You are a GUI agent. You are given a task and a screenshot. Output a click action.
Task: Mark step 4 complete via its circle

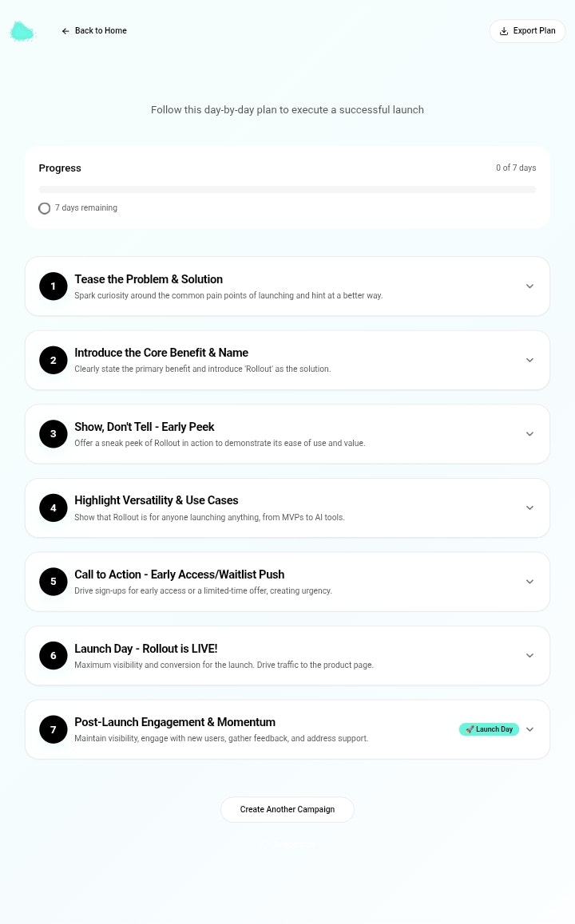pos(53,507)
